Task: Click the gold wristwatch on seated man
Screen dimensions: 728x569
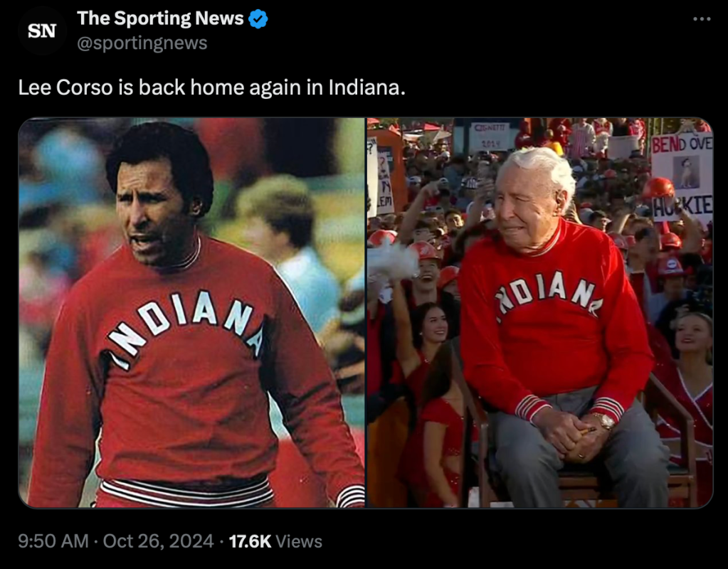Action: click(604, 420)
